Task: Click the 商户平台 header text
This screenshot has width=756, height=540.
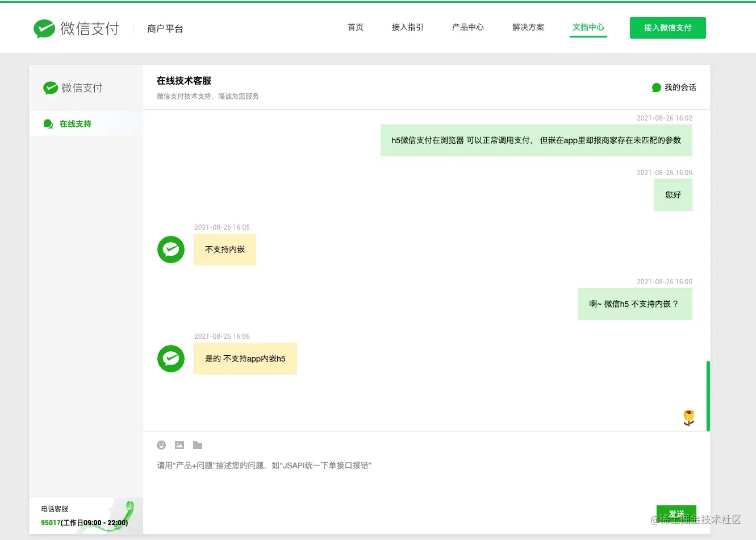Action: (x=165, y=28)
